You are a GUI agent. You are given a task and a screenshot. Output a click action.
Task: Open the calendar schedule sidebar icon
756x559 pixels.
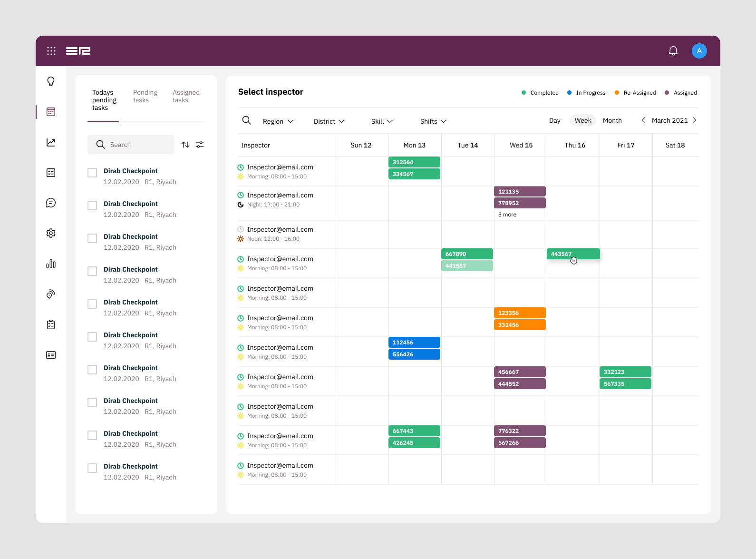(x=51, y=112)
